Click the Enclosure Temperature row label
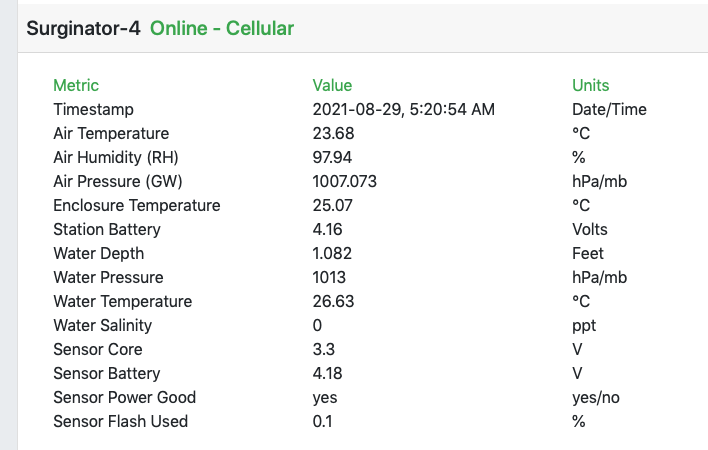 [136, 205]
